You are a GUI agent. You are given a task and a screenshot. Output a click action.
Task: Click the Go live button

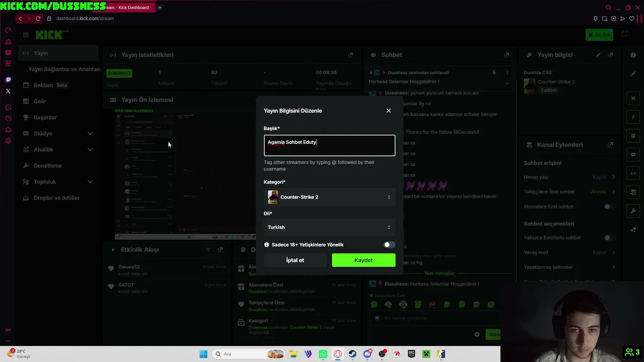coord(599,35)
